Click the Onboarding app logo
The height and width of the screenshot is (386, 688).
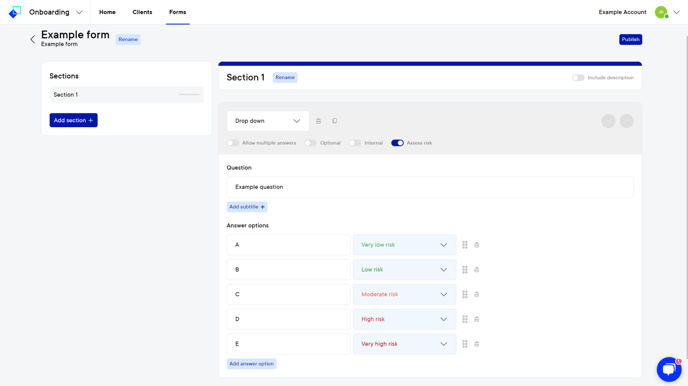click(x=15, y=12)
